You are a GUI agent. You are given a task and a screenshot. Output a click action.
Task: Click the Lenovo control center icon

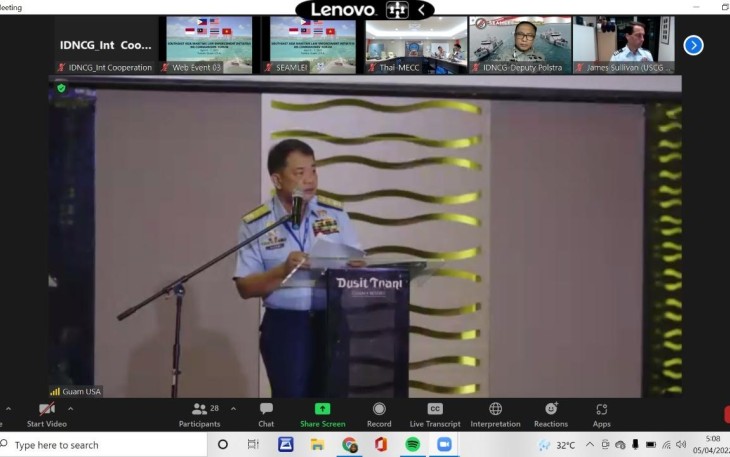pos(397,10)
